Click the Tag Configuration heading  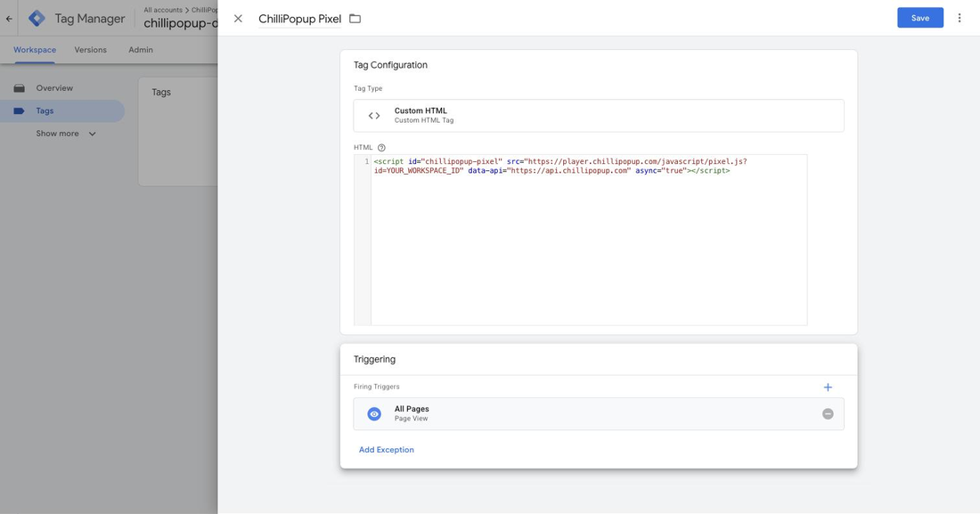pos(390,65)
